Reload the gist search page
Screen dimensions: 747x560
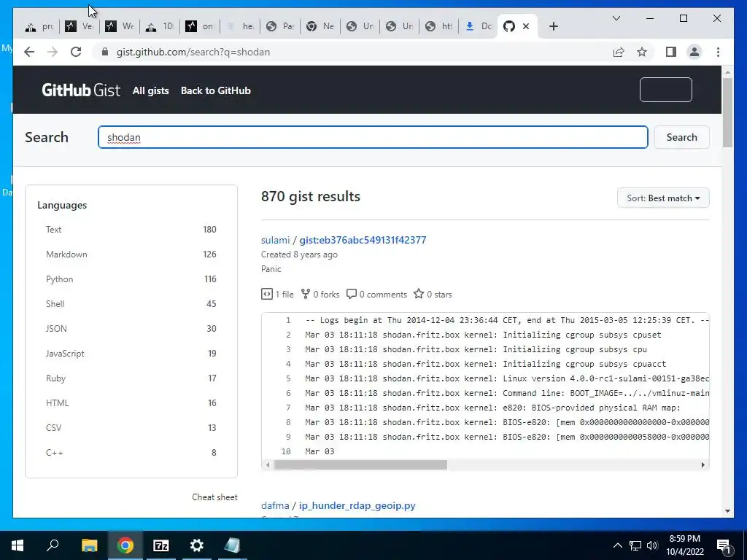(76, 52)
